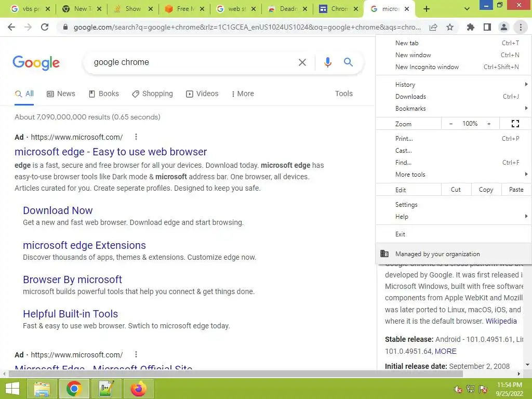Screen dimensions: 532x399
Task: Open New Incognito window
Action: click(x=454, y=67)
